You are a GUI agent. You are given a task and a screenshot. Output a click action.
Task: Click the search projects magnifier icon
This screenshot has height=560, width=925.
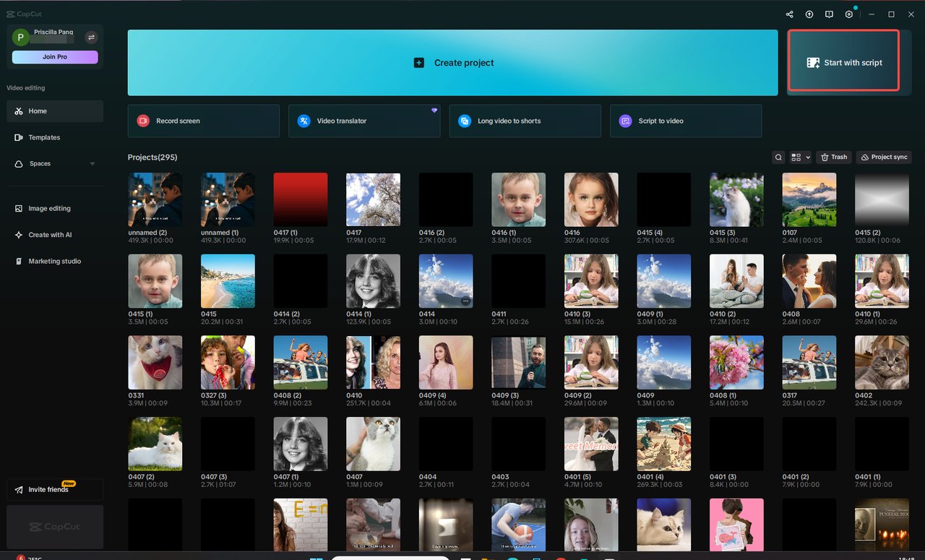pos(778,157)
